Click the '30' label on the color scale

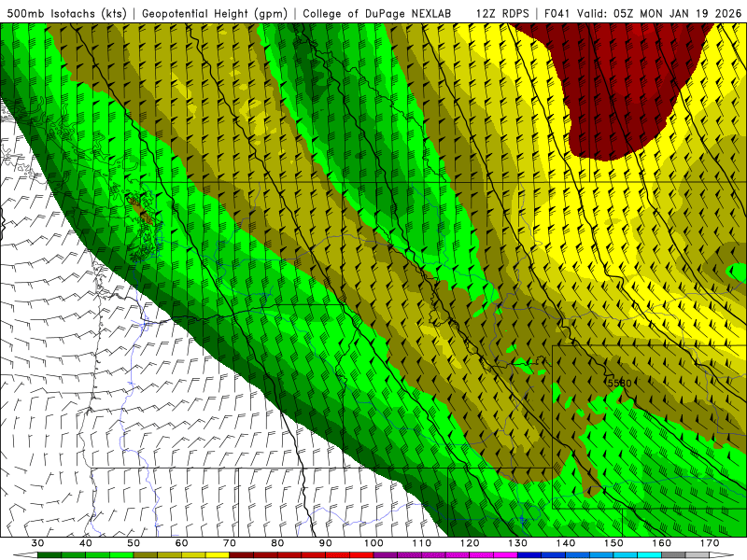coord(37,543)
